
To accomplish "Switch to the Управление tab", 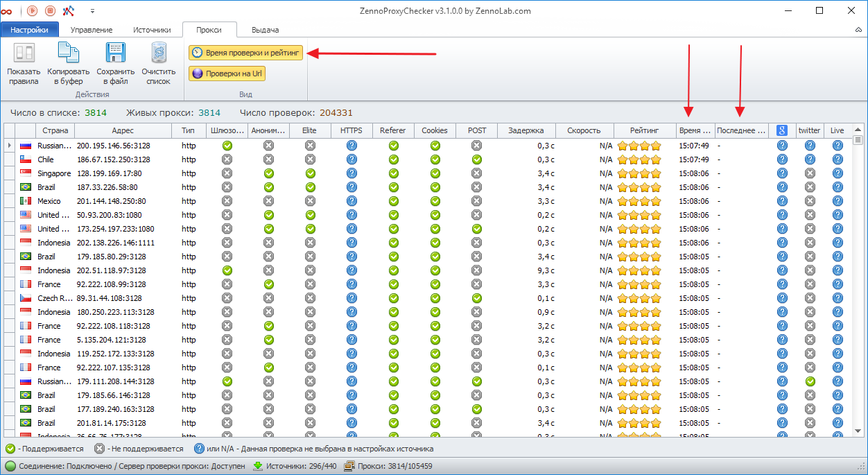I will (x=92, y=30).
